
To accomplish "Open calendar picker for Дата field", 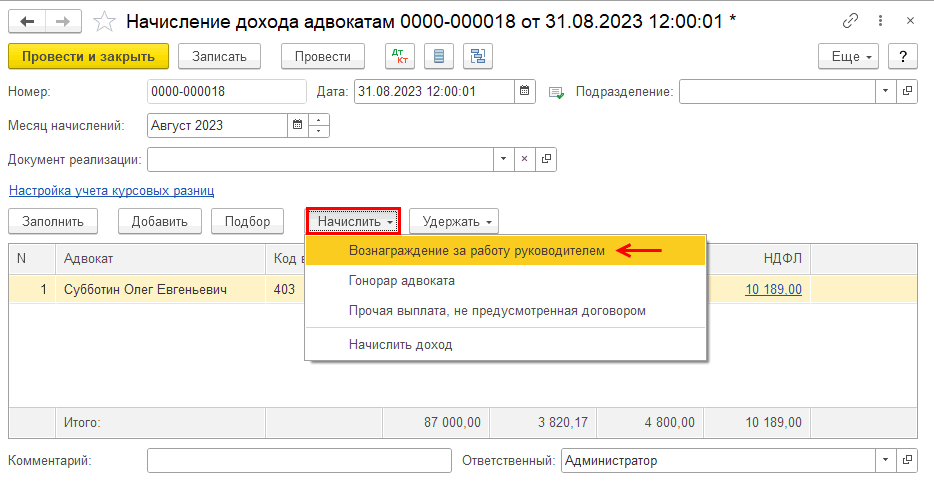I will click(525, 92).
